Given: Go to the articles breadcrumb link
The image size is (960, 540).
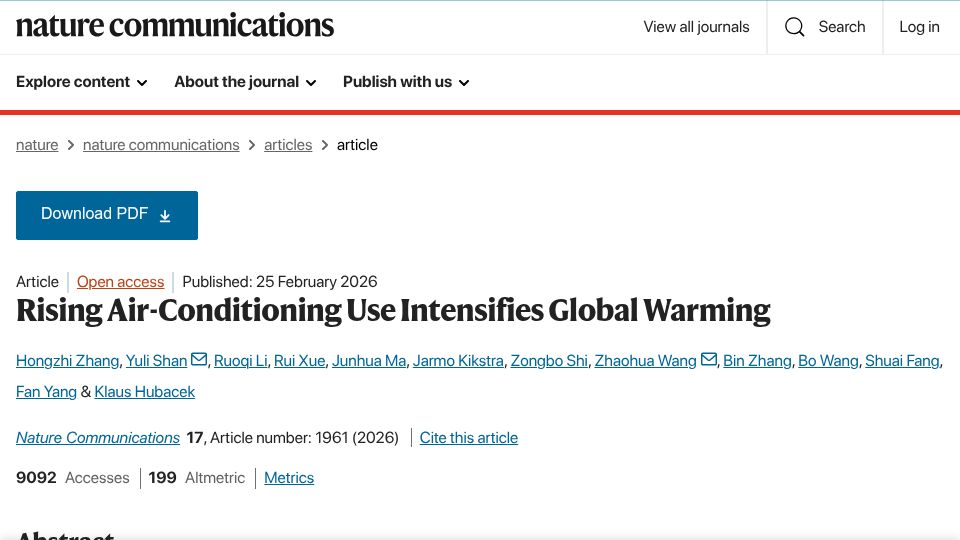Looking at the screenshot, I should click(288, 145).
